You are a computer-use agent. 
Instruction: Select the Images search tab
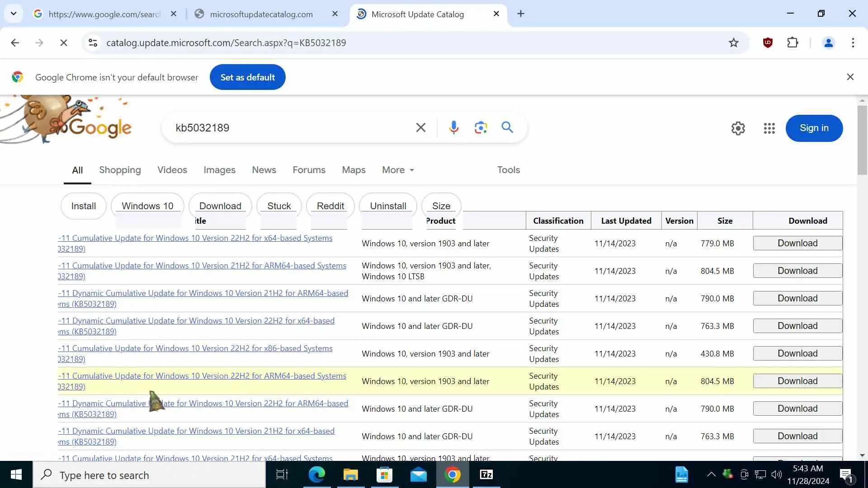click(x=219, y=170)
